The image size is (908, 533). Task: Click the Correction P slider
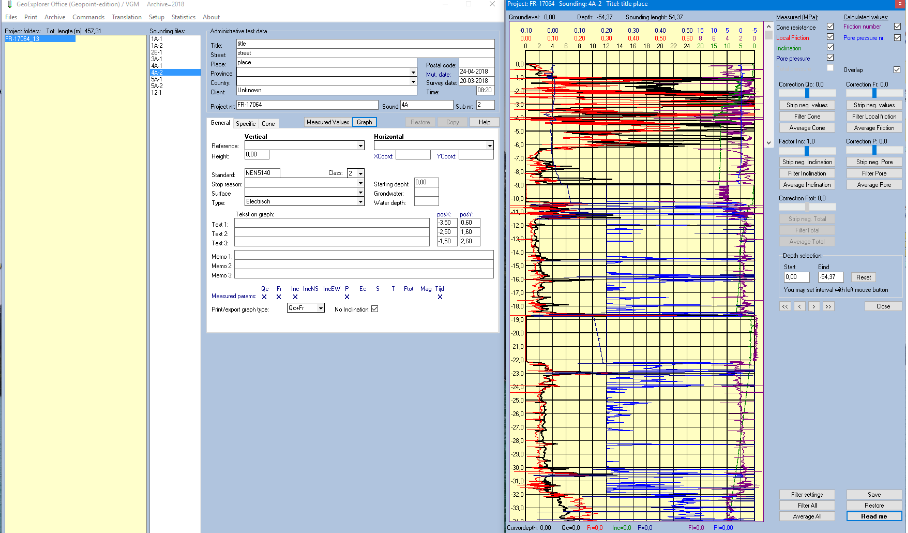pyautogui.click(x=874, y=150)
